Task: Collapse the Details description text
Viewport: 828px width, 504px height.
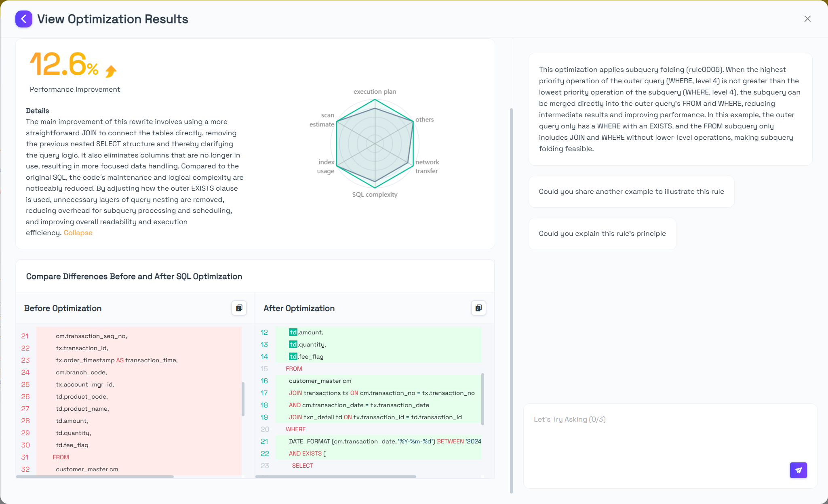Action: (x=78, y=233)
